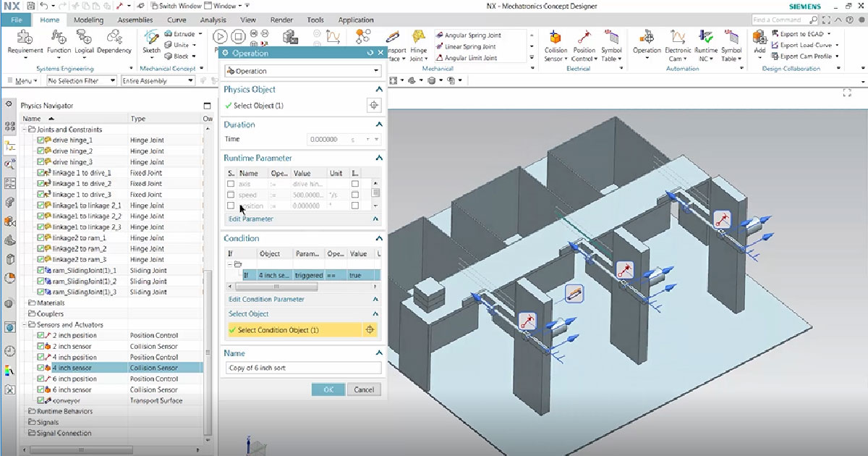Open the Runtime NC tool
The height and width of the screenshot is (456, 868).
(706, 45)
